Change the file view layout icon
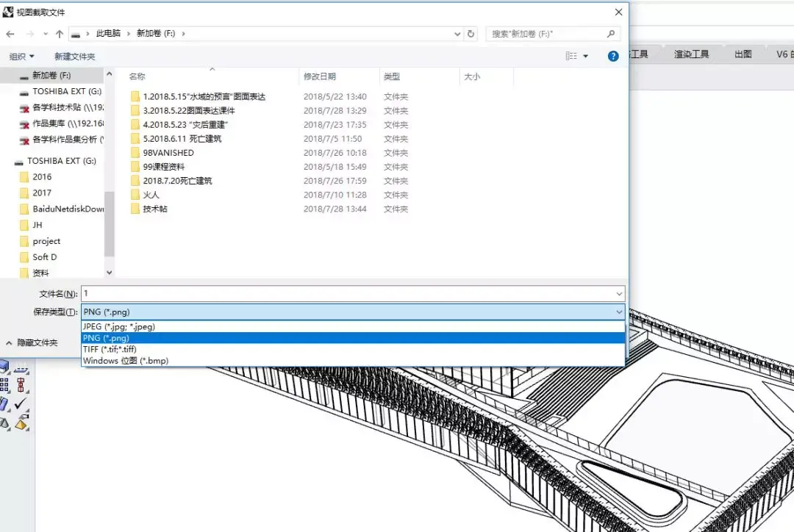Image resolution: width=794 pixels, height=532 pixels. (571, 56)
